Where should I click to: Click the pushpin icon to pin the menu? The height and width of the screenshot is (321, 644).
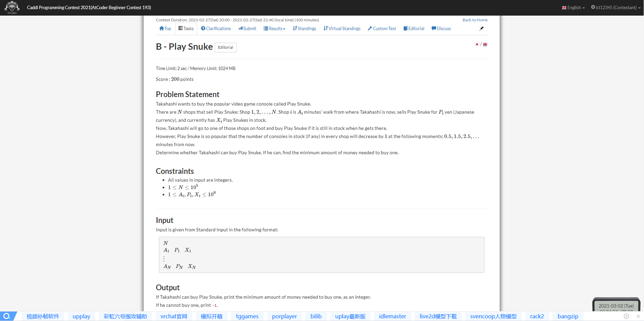click(481, 29)
